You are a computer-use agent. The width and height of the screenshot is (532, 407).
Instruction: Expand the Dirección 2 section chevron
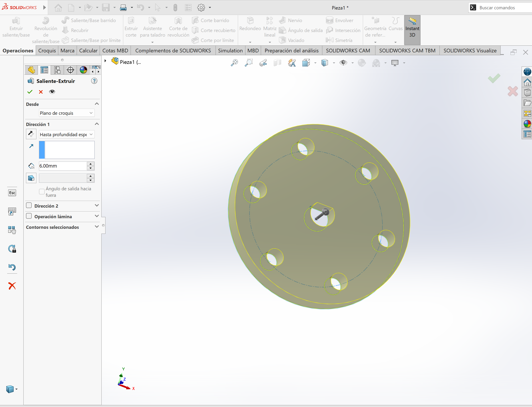[x=97, y=205]
